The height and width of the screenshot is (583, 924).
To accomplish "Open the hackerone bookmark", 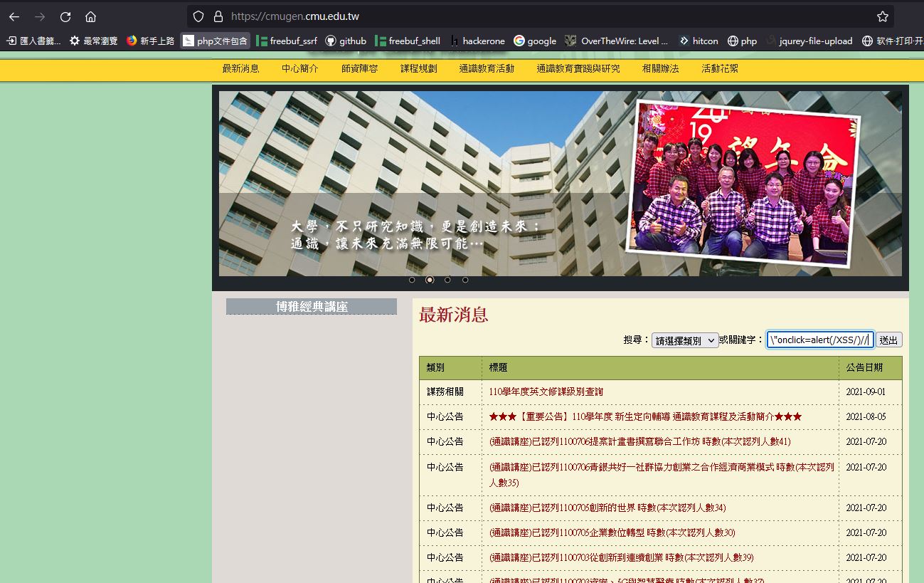I will [x=477, y=41].
